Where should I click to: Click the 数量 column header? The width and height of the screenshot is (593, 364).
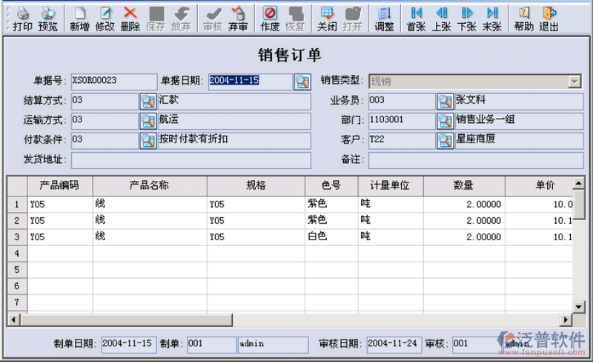tap(463, 185)
